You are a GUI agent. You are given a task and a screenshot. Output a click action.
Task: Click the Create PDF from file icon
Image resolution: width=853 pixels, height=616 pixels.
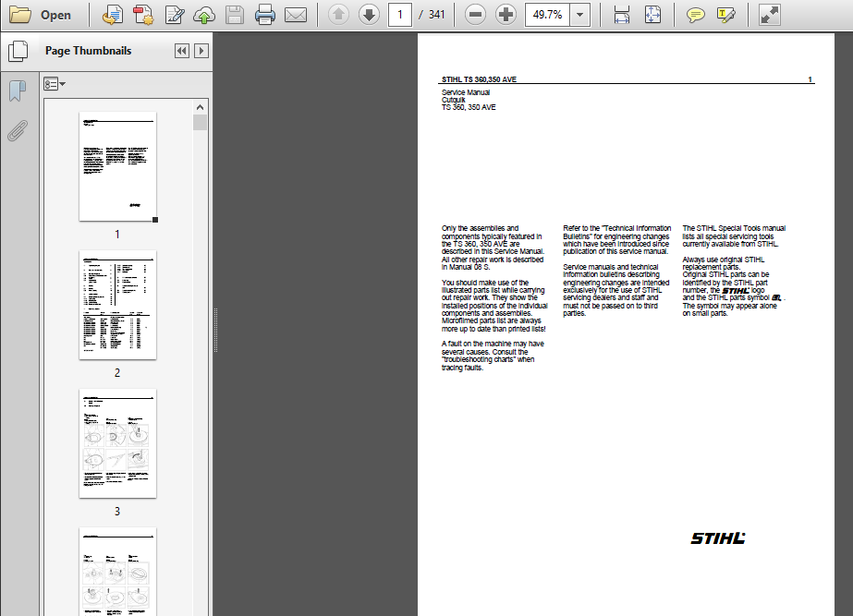[113, 15]
